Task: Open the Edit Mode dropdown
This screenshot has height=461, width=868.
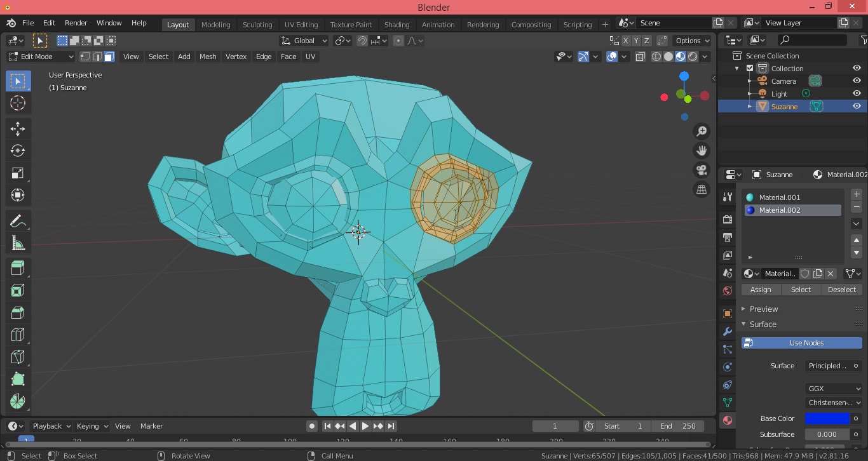Action: 41,57
